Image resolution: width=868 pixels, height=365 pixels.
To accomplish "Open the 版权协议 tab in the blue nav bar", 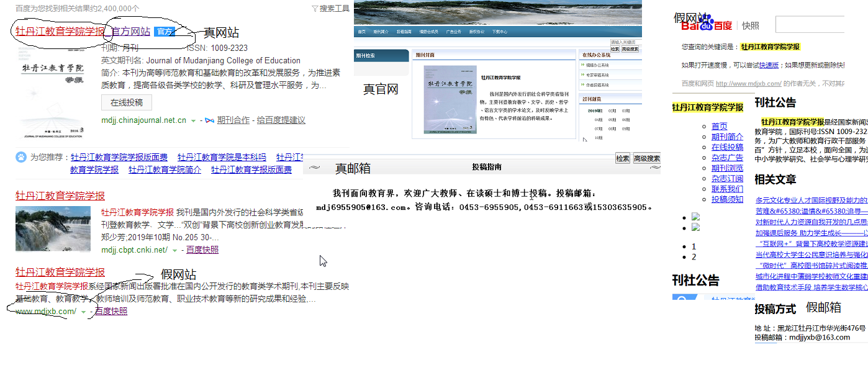I will point(477,32).
